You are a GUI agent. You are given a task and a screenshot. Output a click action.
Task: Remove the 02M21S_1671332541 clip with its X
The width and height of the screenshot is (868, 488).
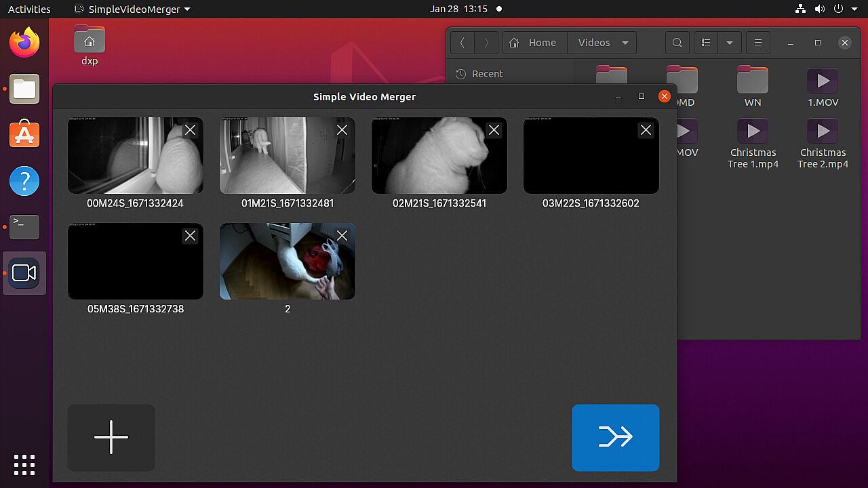pyautogui.click(x=494, y=130)
